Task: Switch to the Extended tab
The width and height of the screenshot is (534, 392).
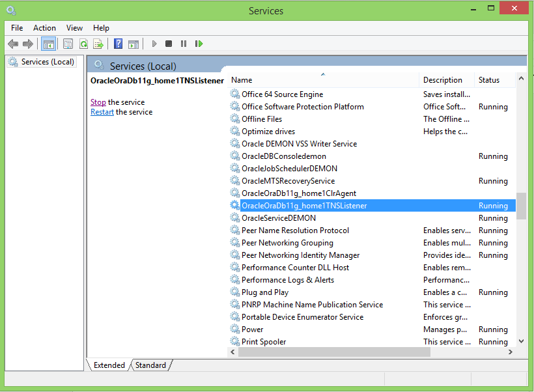Action: coord(109,365)
